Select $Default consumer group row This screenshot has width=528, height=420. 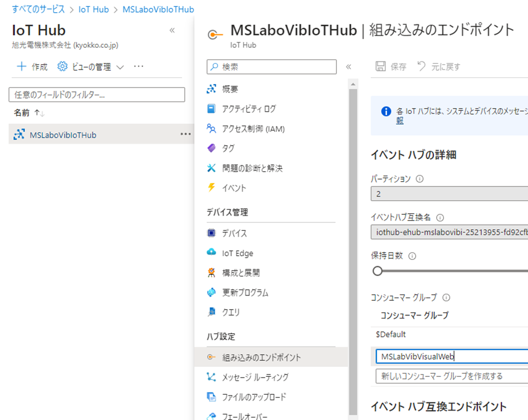449,334
